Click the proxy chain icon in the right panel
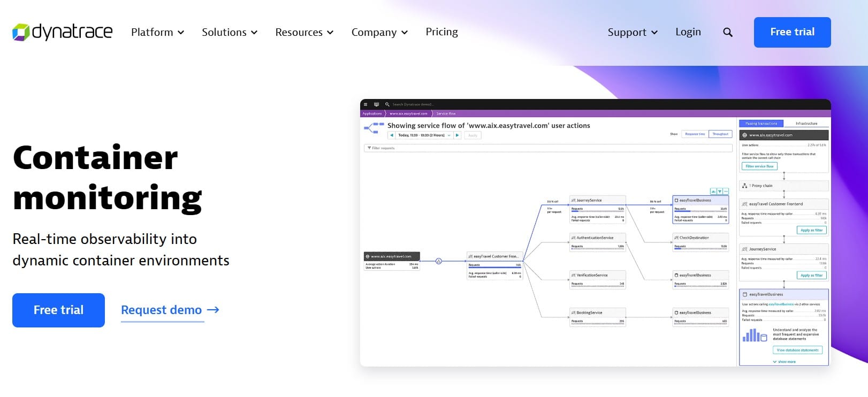Screen dimensions: 868x397 pos(745,185)
